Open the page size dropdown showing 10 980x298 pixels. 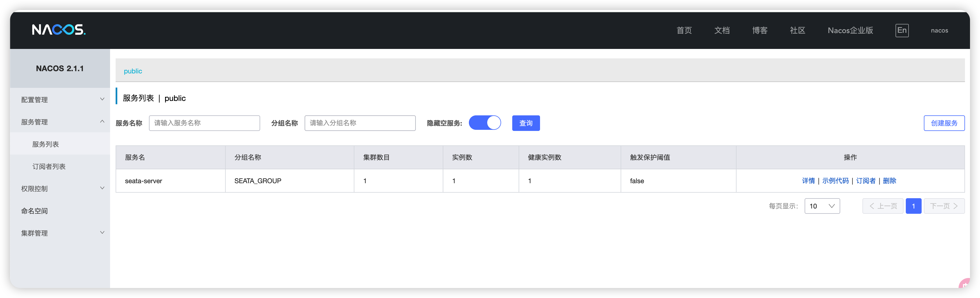click(x=822, y=206)
